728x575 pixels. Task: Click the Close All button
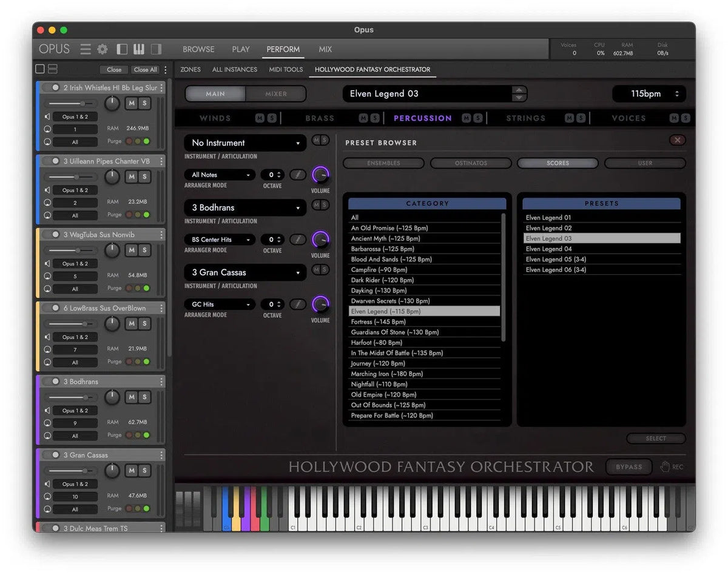[x=145, y=69]
